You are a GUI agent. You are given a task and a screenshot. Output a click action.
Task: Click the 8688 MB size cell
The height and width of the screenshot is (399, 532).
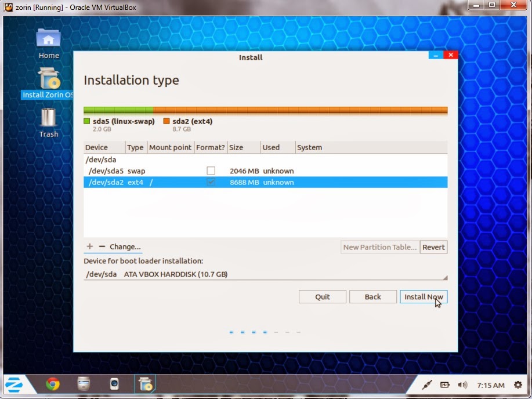pos(244,183)
